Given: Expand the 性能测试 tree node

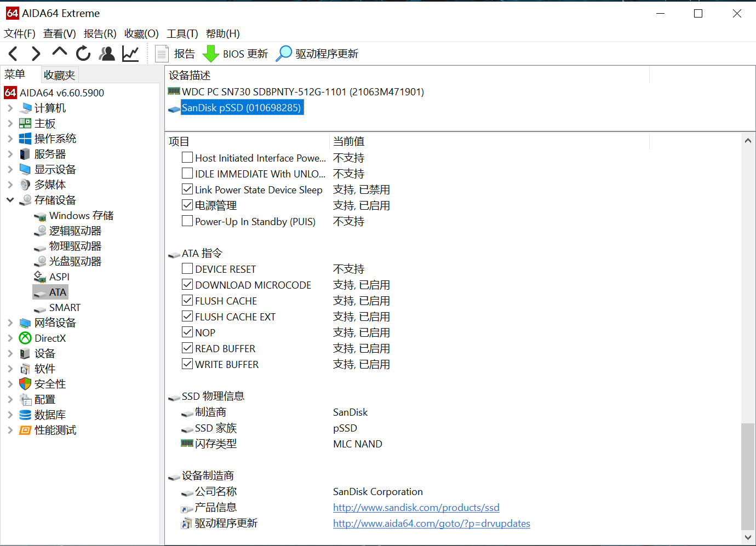Looking at the screenshot, I should pos(10,430).
